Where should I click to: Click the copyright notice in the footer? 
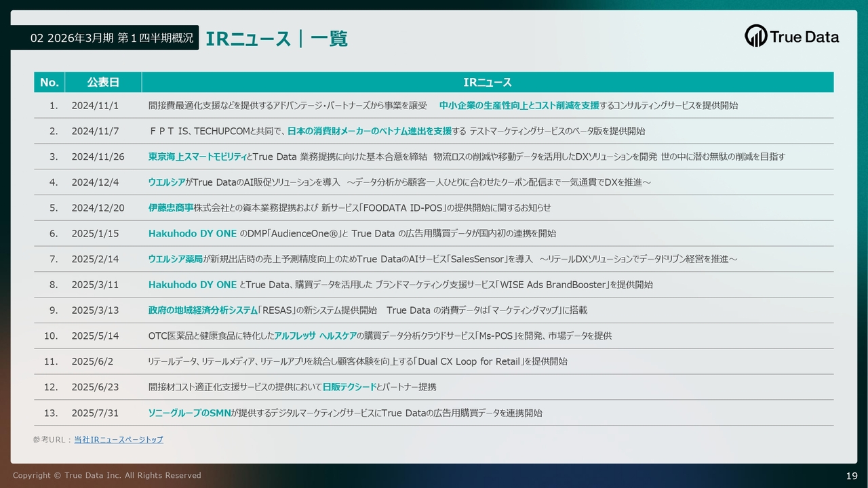tap(106, 476)
